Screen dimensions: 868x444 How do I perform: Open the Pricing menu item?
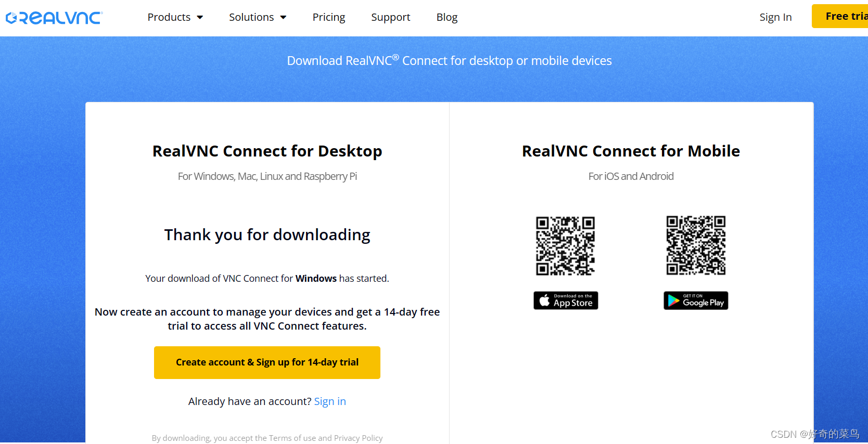[x=328, y=17]
